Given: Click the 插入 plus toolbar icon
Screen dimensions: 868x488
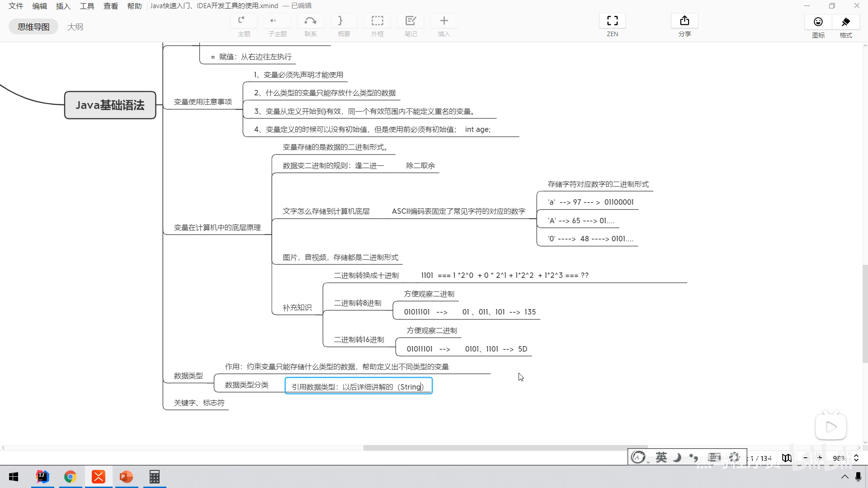Looking at the screenshot, I should pyautogui.click(x=443, y=21).
